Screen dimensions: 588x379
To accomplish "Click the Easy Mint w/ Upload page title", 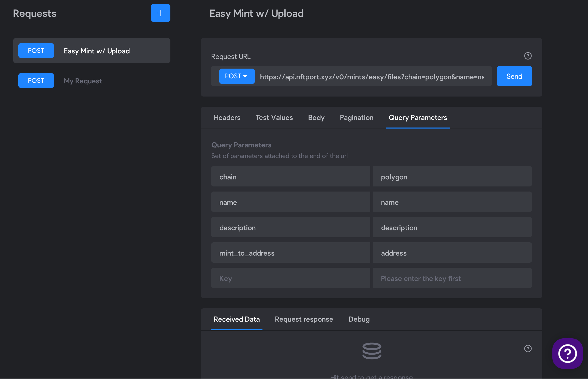I will pos(256,13).
